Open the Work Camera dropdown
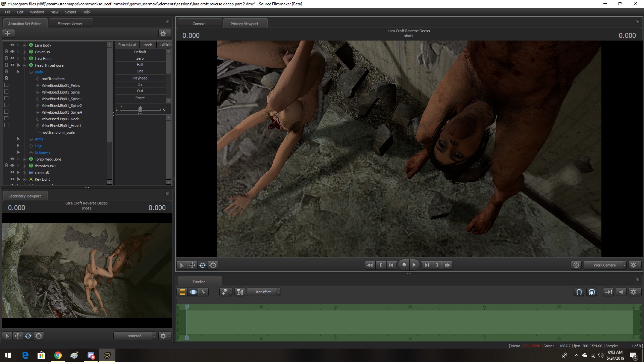 [605, 265]
